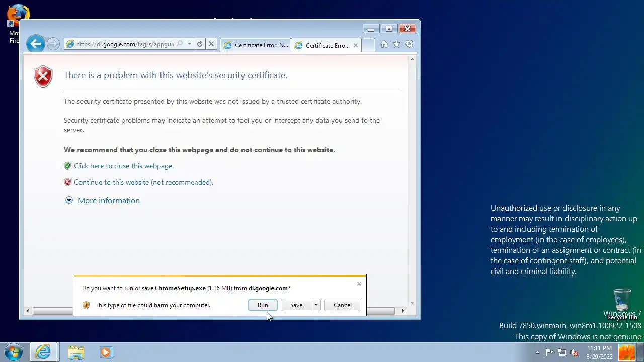Save the ChromeSetup.exe file
This screenshot has height=362, width=644.
tap(296, 305)
